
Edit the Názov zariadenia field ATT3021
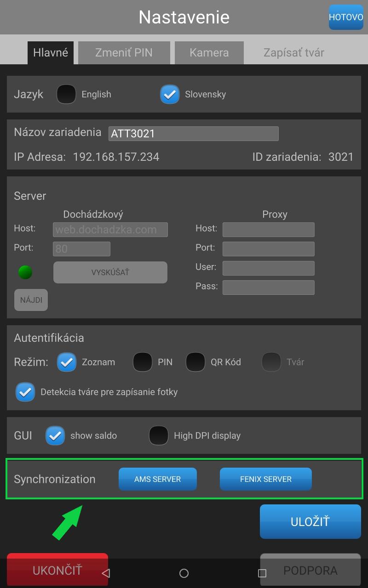(194, 134)
